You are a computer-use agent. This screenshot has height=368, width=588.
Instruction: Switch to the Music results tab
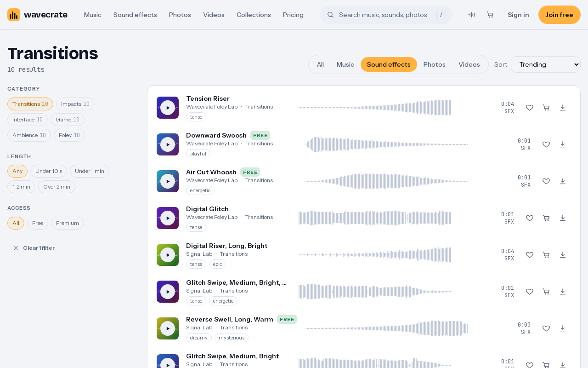(345, 64)
